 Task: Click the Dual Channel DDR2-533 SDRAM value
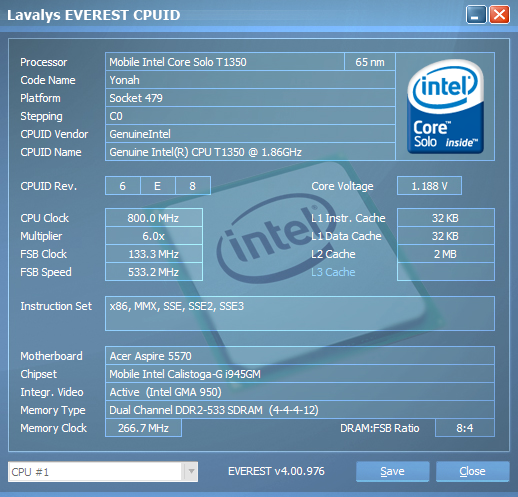[214, 410]
